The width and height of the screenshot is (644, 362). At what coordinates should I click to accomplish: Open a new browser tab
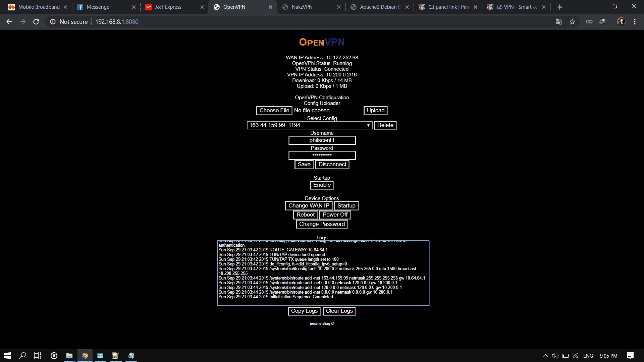click(x=559, y=7)
